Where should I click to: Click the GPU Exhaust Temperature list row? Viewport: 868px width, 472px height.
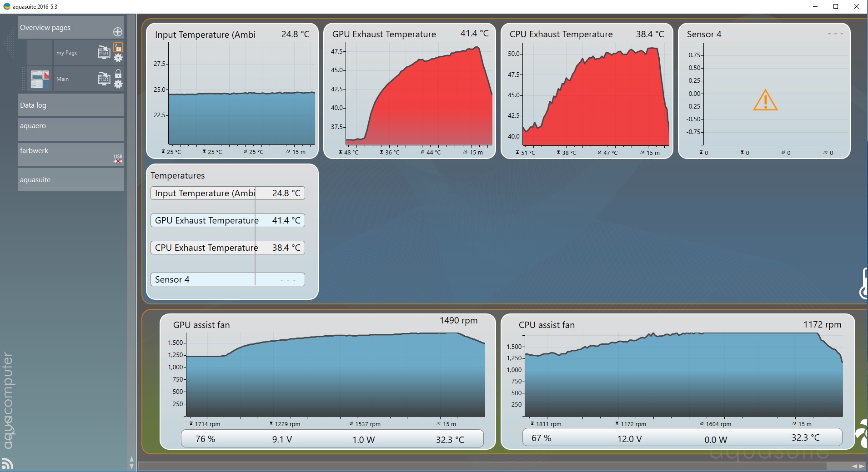coord(228,220)
